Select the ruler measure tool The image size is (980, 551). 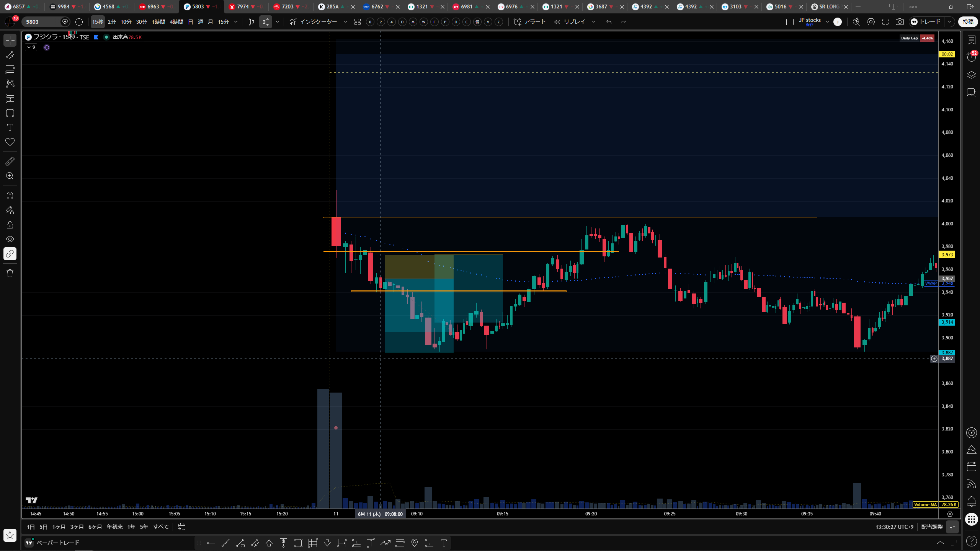(10, 161)
